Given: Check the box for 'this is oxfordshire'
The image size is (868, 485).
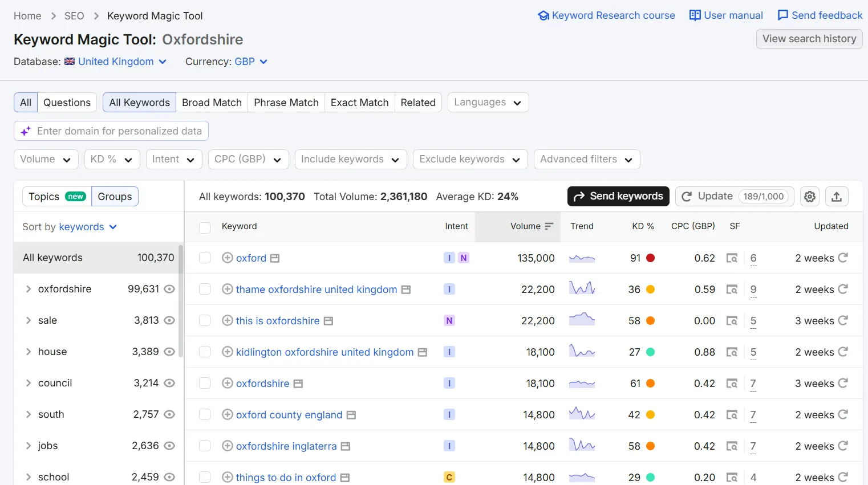Looking at the screenshot, I should click(x=205, y=320).
